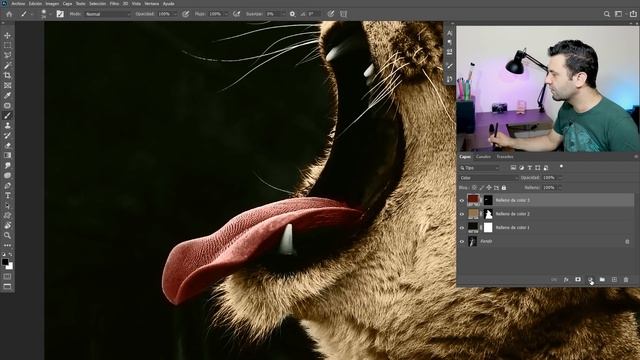Add layer style with fx button
This screenshot has height=360, width=640.
566,280
